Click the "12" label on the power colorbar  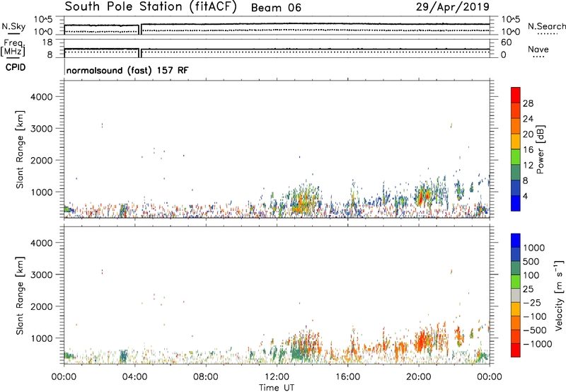click(x=528, y=166)
